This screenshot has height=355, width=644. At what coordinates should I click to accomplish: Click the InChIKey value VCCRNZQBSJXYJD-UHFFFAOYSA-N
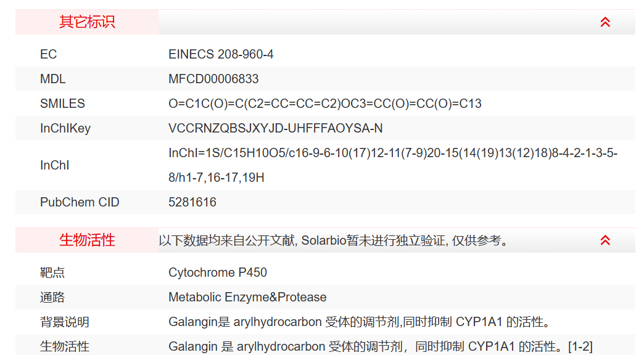275,128
